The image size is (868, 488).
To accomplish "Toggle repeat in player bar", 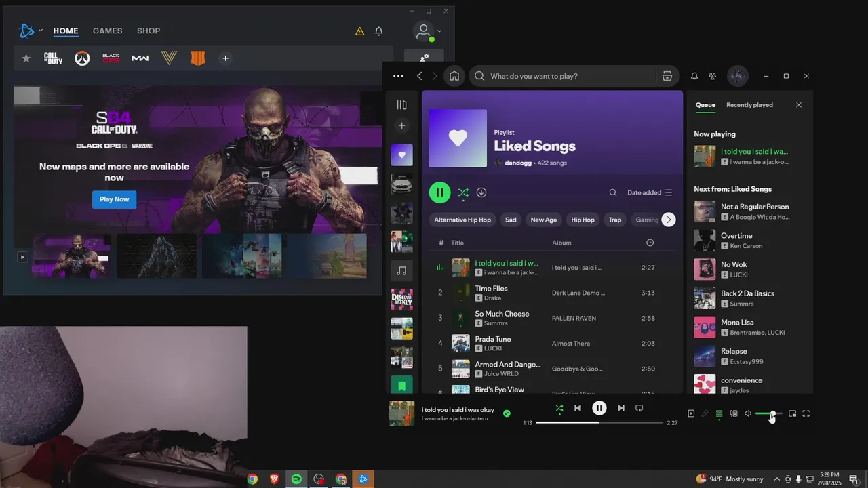I will pos(639,408).
